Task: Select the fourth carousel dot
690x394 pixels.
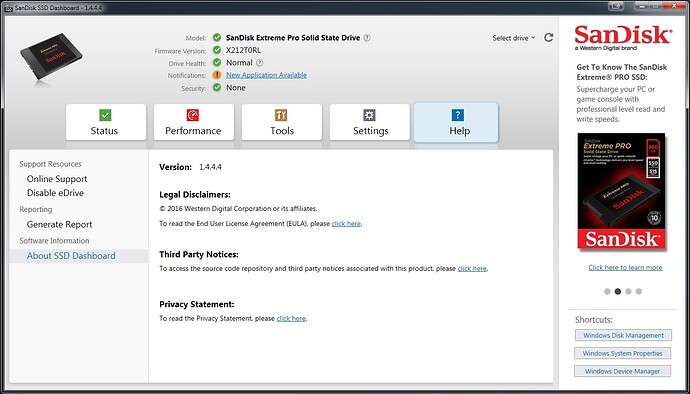Action: pyautogui.click(x=639, y=291)
